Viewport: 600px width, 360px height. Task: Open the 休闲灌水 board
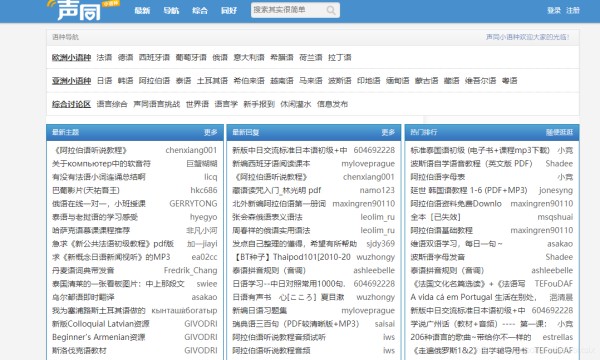click(x=296, y=104)
